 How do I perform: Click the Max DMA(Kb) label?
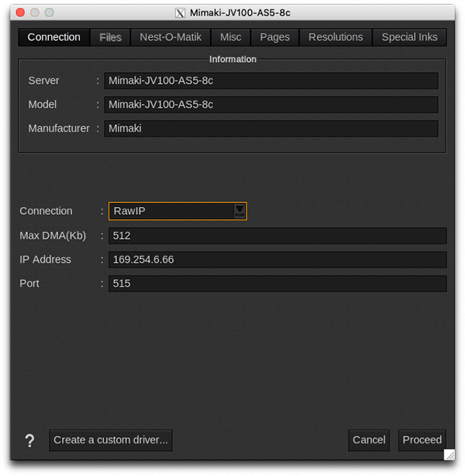53,236
